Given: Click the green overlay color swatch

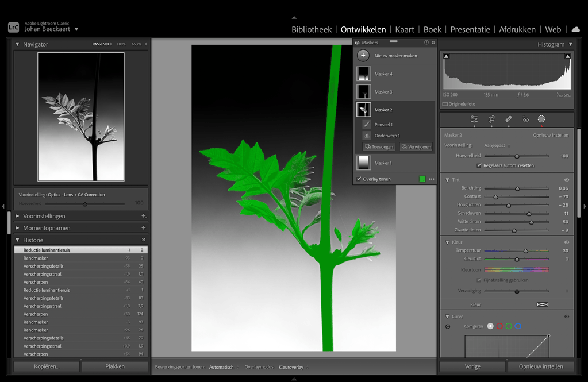Looking at the screenshot, I should point(423,179).
